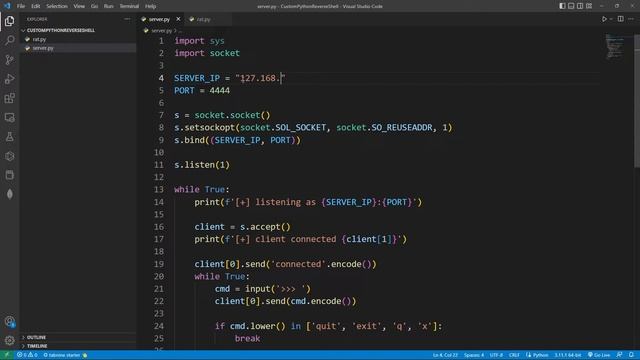This screenshot has height=360, width=640.
Task: Toggle the secondary side bar layout button
Action: point(580,6)
